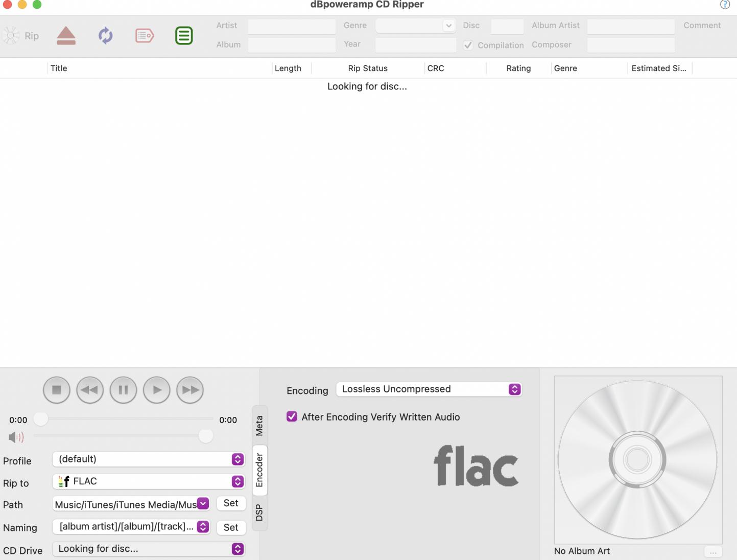
Task: Pause audio playback
Action: [x=123, y=390]
